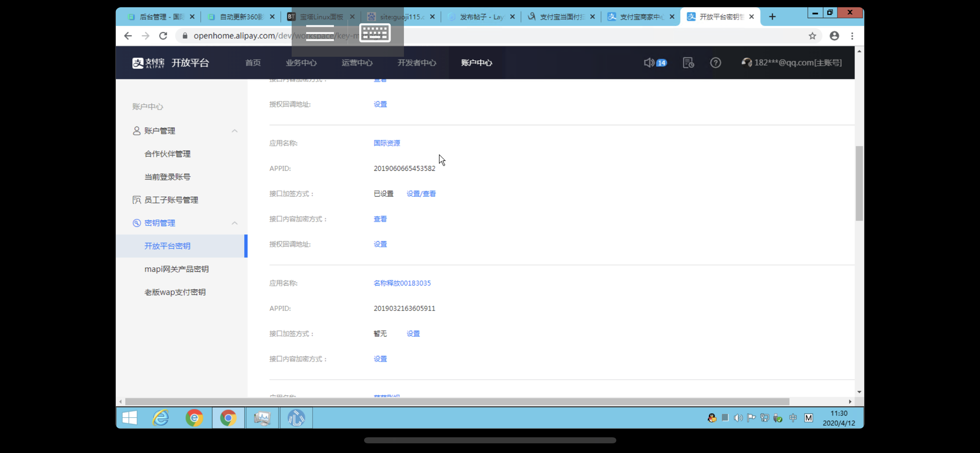This screenshot has height=453, width=980.
Task: Bookmark this page with the star
Action: coord(812,36)
